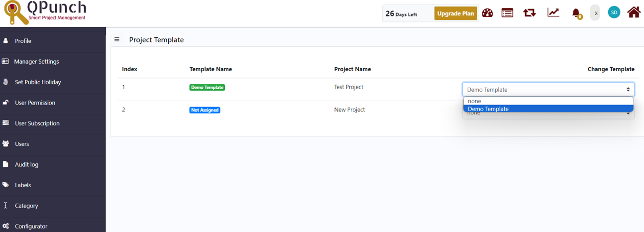Open the New Project template dropdown arrow
This screenshot has width=644, height=232.
click(628, 114)
